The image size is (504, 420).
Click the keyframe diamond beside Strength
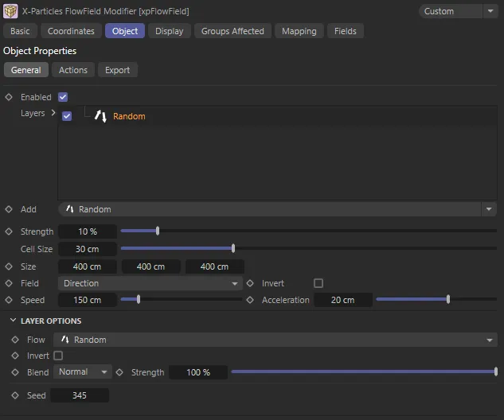click(x=9, y=231)
